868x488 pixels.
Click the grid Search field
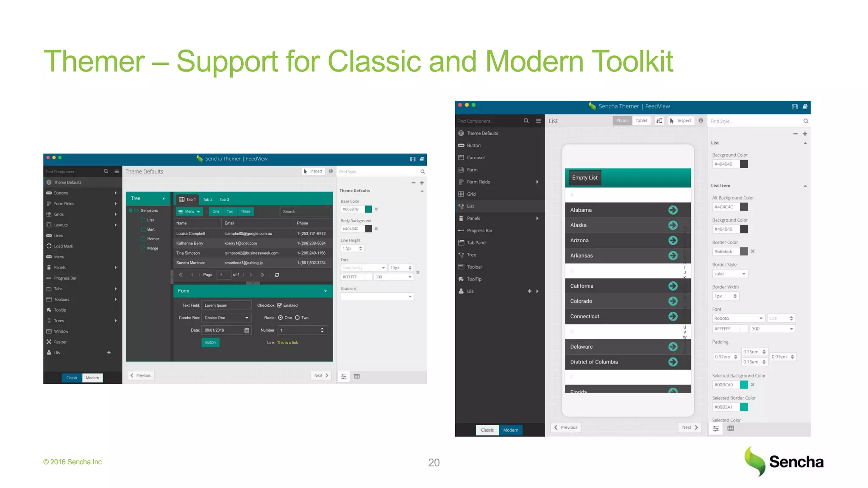(x=305, y=211)
